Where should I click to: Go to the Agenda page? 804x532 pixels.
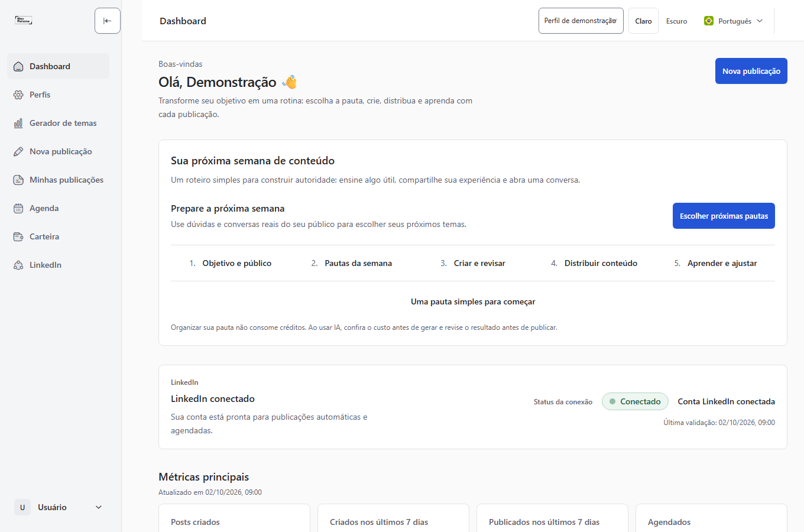tap(58, 208)
